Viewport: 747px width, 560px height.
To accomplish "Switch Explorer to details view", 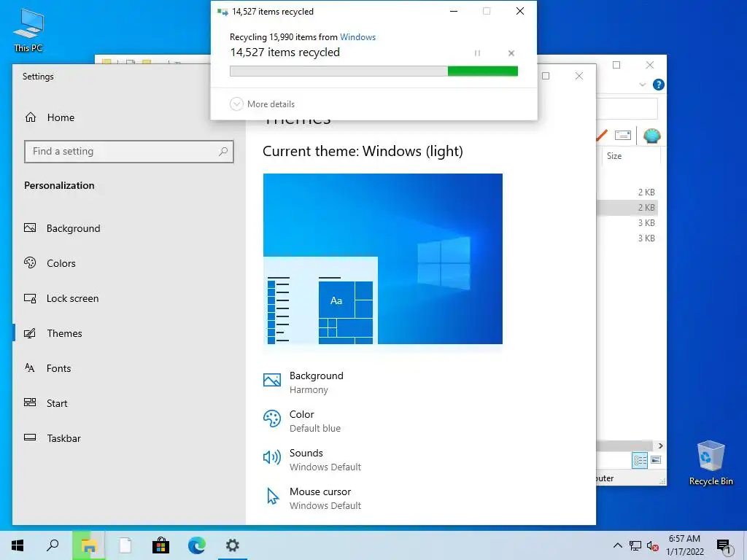I will 640,460.
